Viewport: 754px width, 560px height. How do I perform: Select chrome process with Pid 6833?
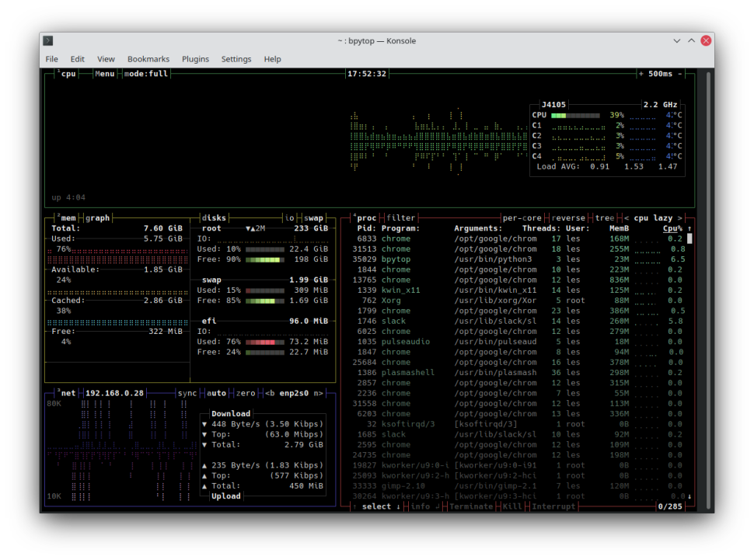[x=518, y=239]
